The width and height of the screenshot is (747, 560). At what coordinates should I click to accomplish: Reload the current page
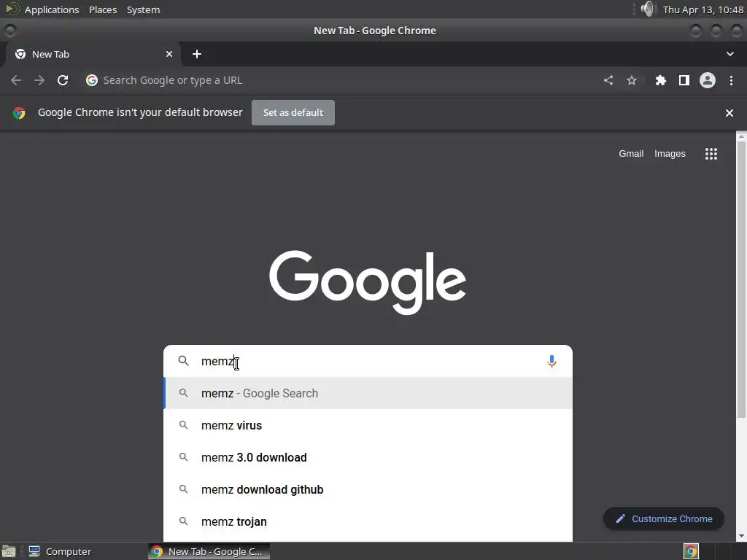(63, 80)
